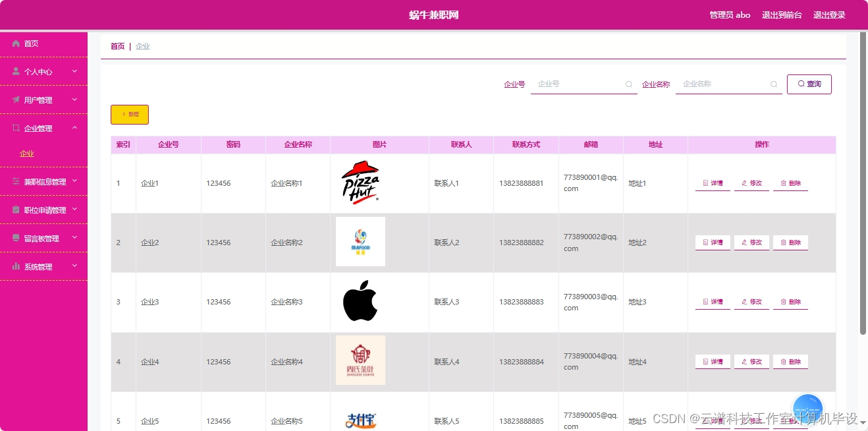This screenshot has width=868, height=431.
Task: Switch to the 企业 breadcrumb tab
Action: coord(143,45)
